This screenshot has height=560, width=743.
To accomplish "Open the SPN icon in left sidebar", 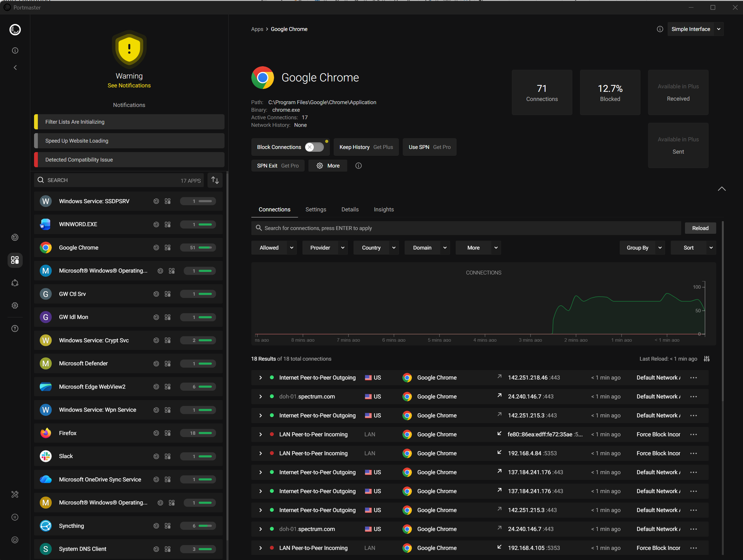I will (15, 283).
